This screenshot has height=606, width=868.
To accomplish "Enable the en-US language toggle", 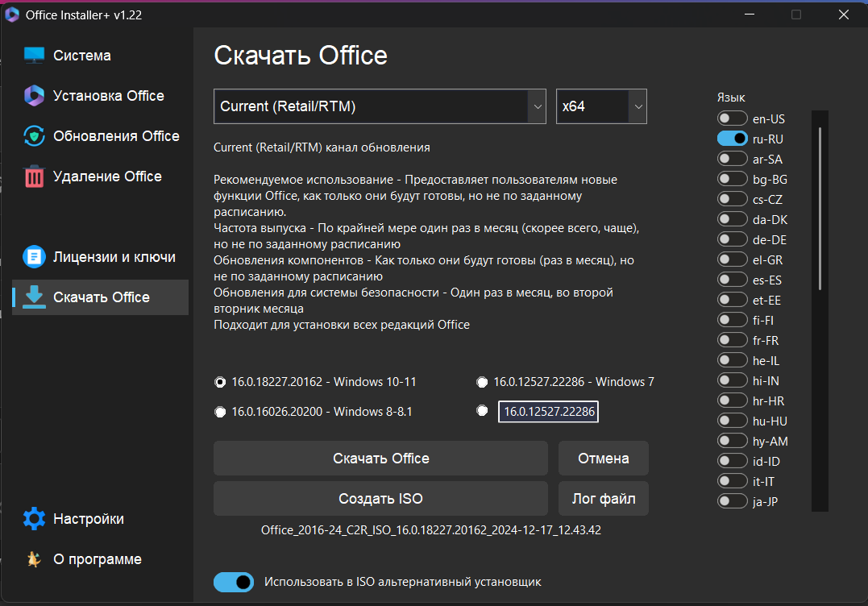I will (733, 118).
